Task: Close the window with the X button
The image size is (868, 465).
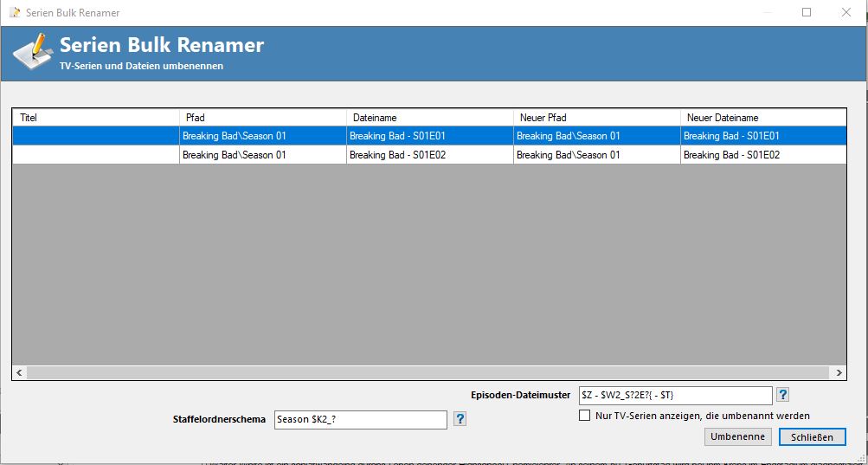Action: 845,12
